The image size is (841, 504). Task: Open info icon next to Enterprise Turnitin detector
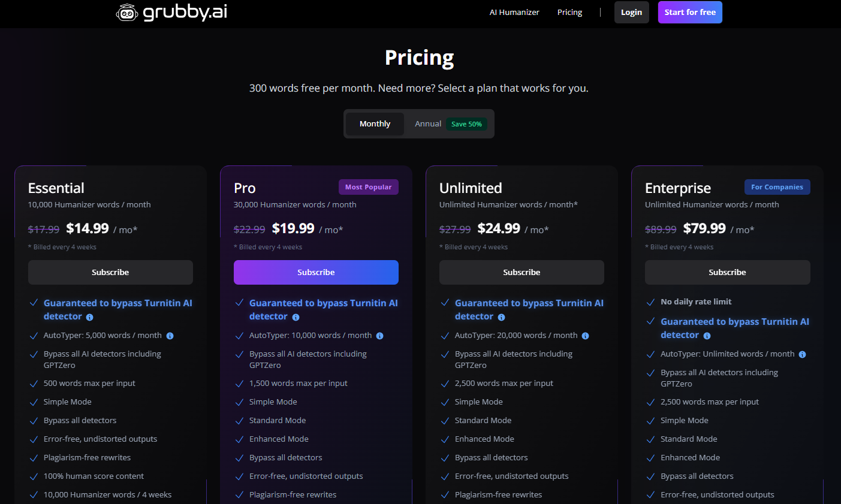pos(707,336)
